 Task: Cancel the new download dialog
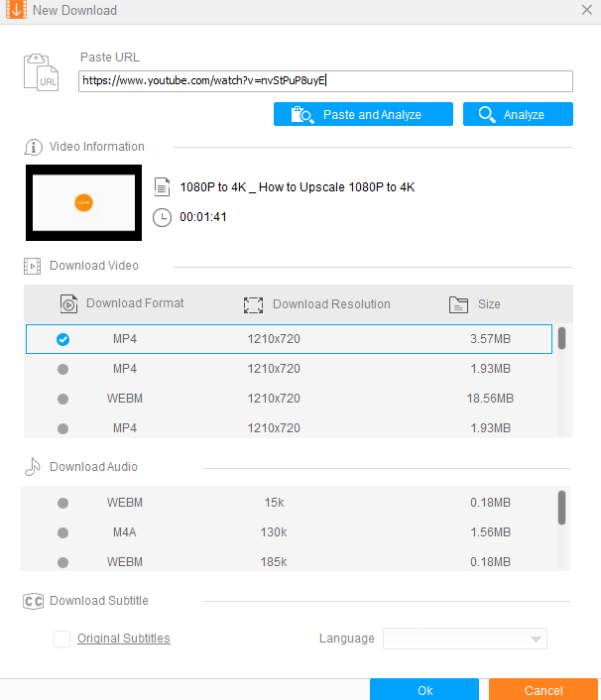(542, 690)
